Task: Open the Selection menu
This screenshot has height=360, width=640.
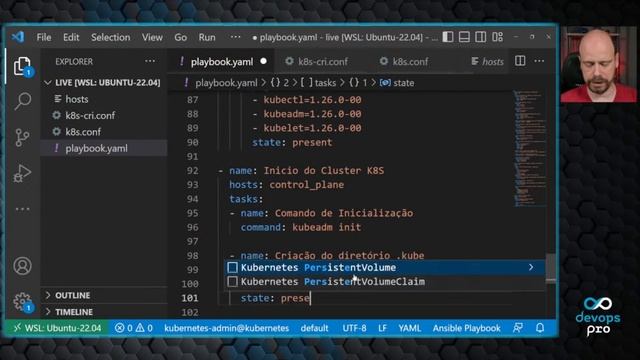Action: 110,37
